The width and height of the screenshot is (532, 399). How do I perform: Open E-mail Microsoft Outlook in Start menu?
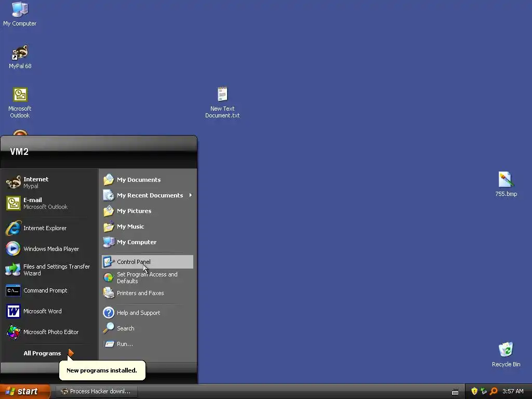pyautogui.click(x=49, y=203)
